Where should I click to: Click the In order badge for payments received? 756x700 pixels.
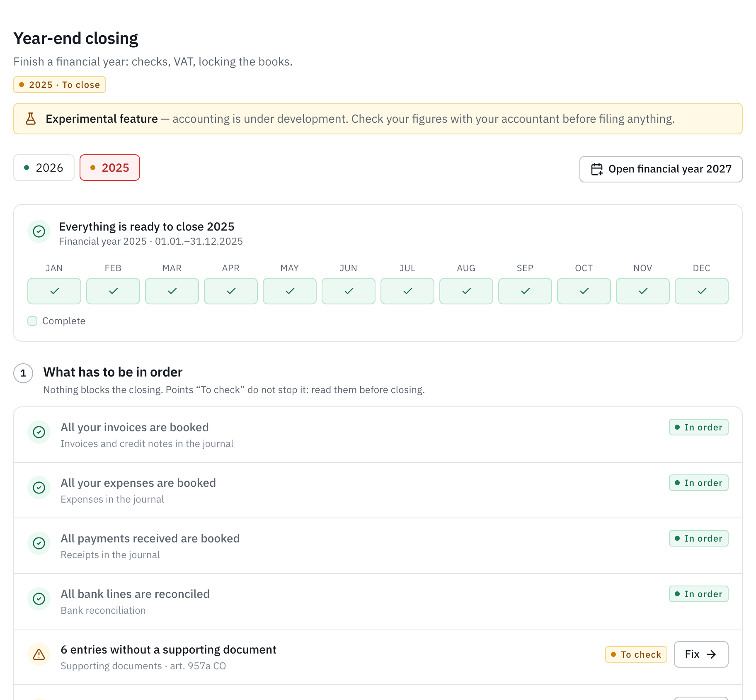coord(698,538)
